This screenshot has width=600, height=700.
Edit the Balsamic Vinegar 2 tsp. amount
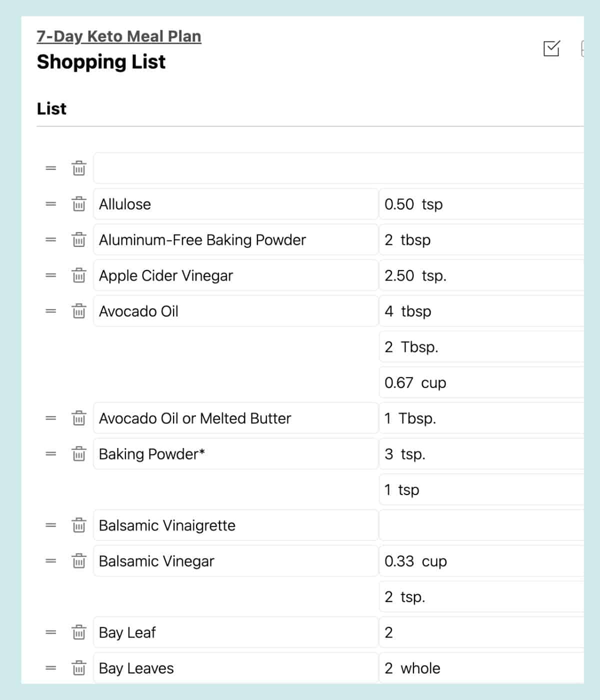[x=481, y=597]
